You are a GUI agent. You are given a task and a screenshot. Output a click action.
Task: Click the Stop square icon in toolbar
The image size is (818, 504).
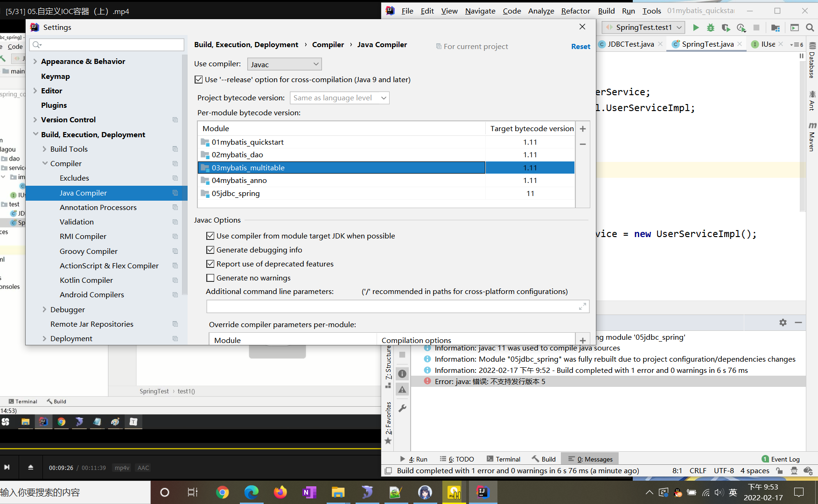[756, 28]
